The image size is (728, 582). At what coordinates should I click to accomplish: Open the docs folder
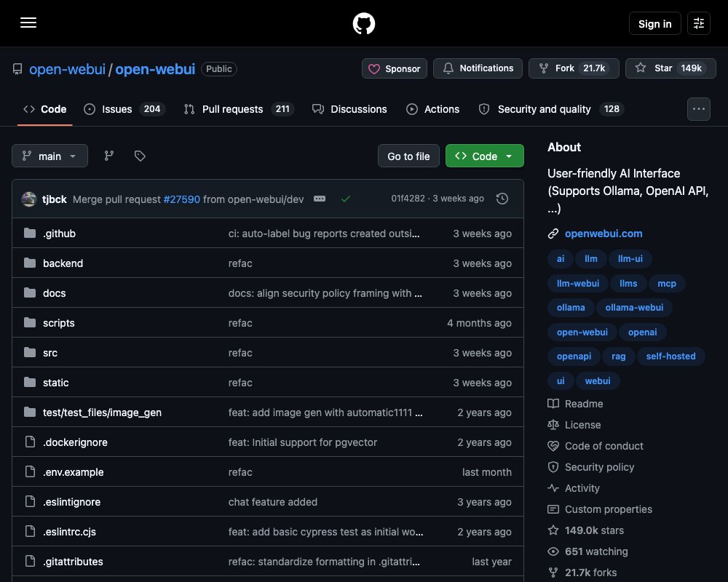55,293
